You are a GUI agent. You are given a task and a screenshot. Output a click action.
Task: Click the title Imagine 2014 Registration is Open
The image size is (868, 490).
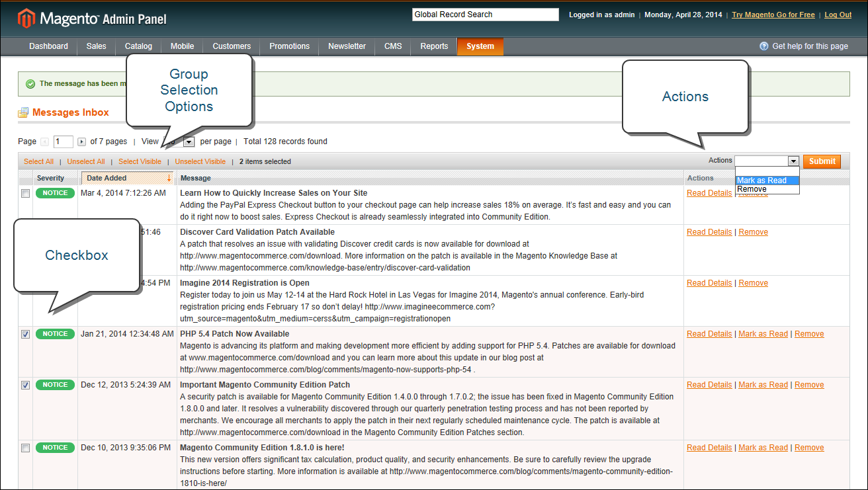click(x=245, y=283)
